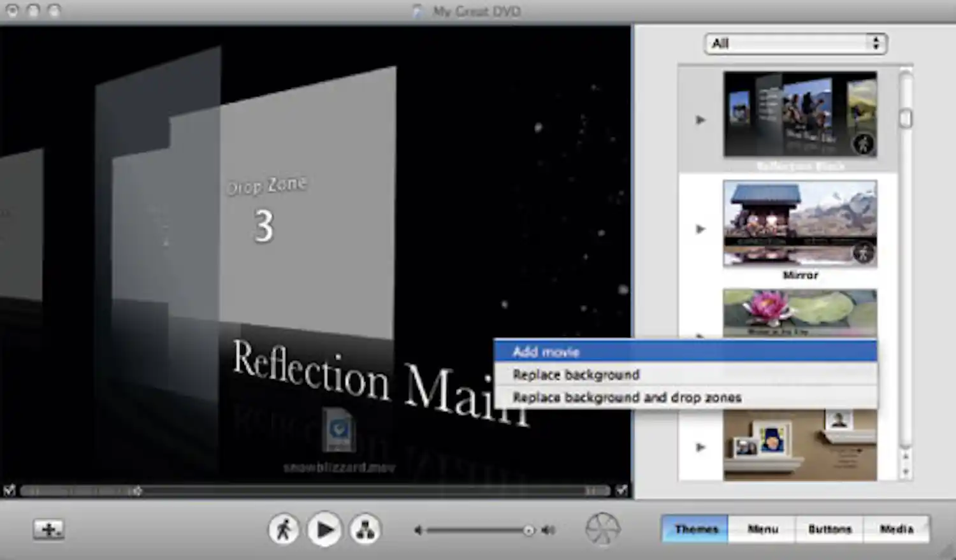Toggle the checkbox right of the motion scrubber

[622, 491]
